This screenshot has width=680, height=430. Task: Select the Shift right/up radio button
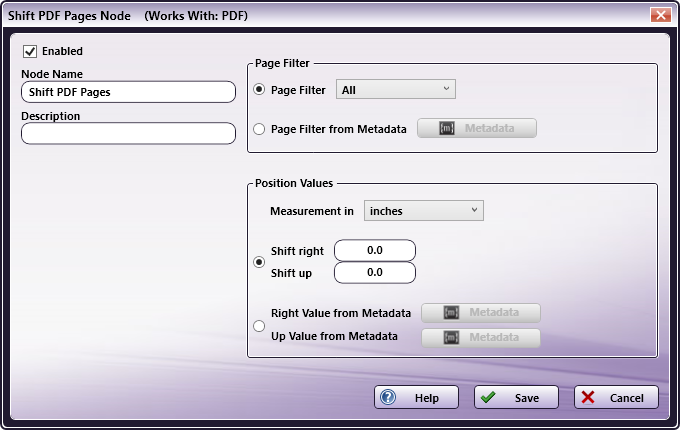click(259, 262)
